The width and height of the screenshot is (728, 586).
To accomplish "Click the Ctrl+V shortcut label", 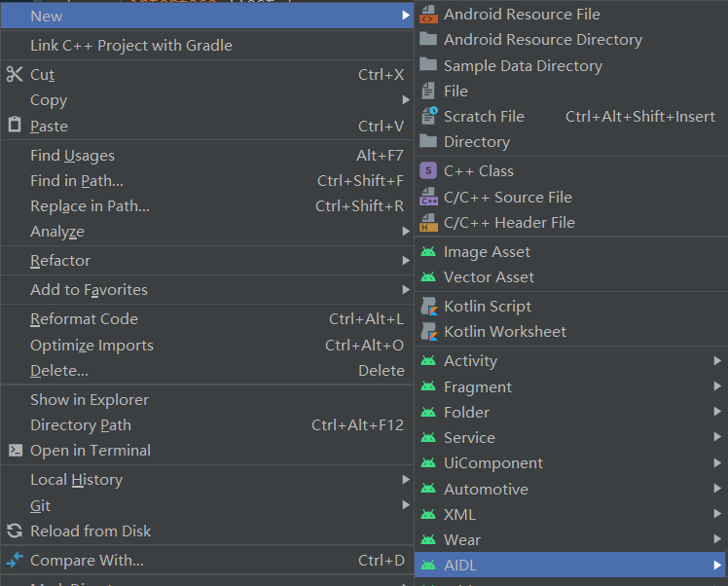I will click(x=381, y=126).
